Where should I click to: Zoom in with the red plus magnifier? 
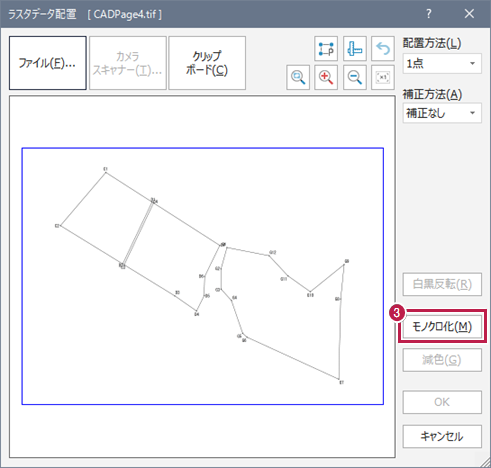326,77
